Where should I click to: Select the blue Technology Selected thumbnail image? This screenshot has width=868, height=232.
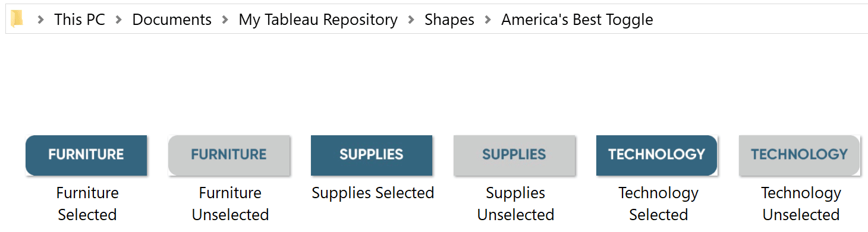click(x=657, y=155)
